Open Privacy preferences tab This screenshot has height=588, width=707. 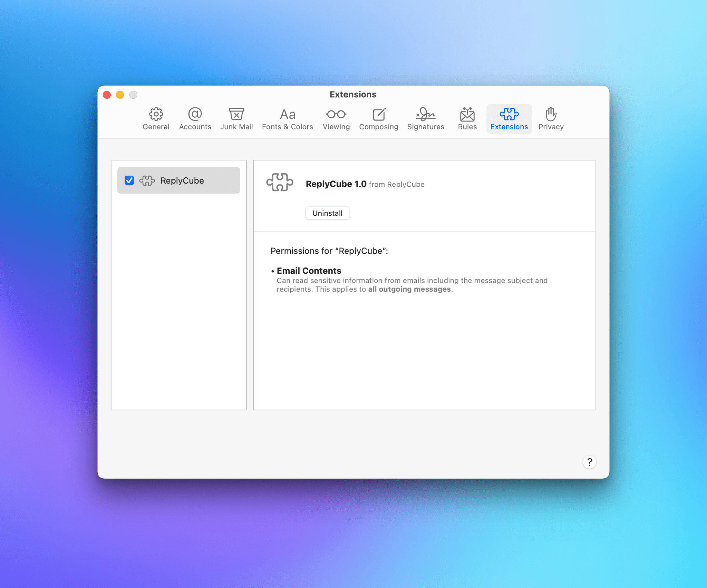click(551, 119)
